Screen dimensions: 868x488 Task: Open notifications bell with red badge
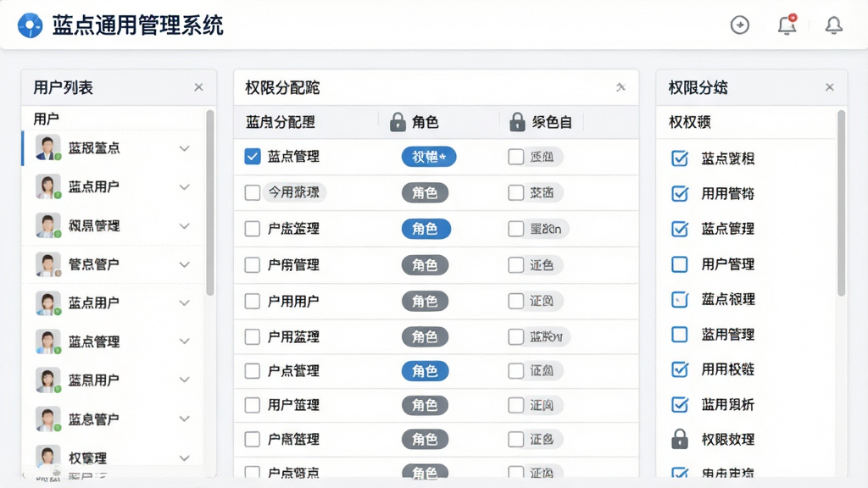787,25
